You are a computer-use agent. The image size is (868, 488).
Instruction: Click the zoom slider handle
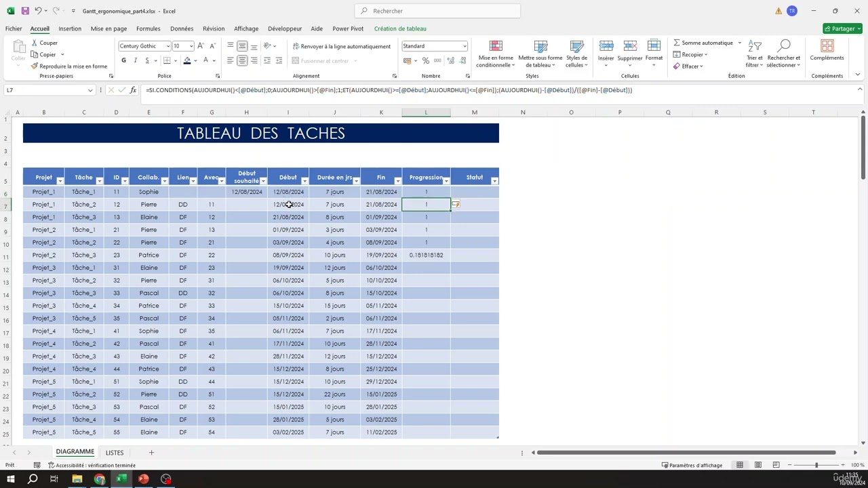[x=816, y=465]
